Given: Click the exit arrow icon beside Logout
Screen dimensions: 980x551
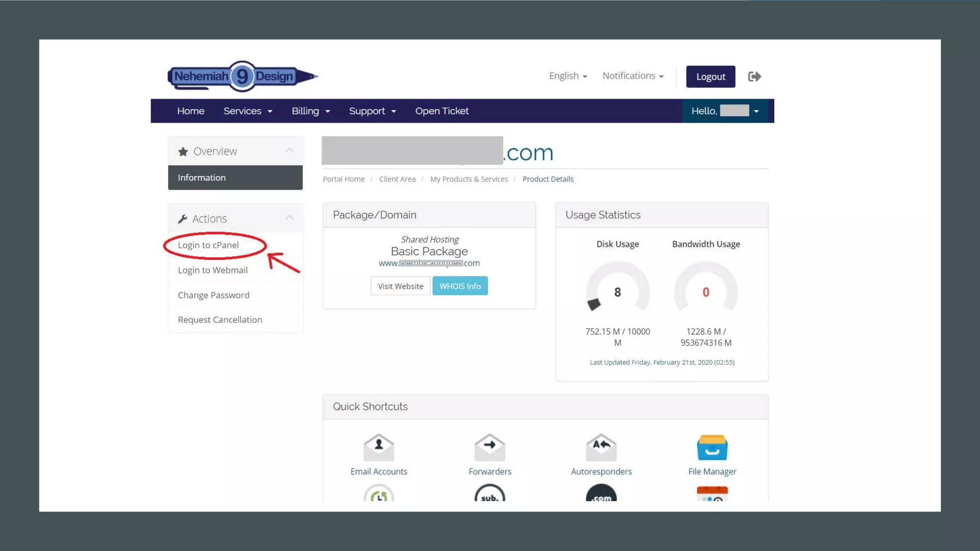Looking at the screenshot, I should click(754, 77).
